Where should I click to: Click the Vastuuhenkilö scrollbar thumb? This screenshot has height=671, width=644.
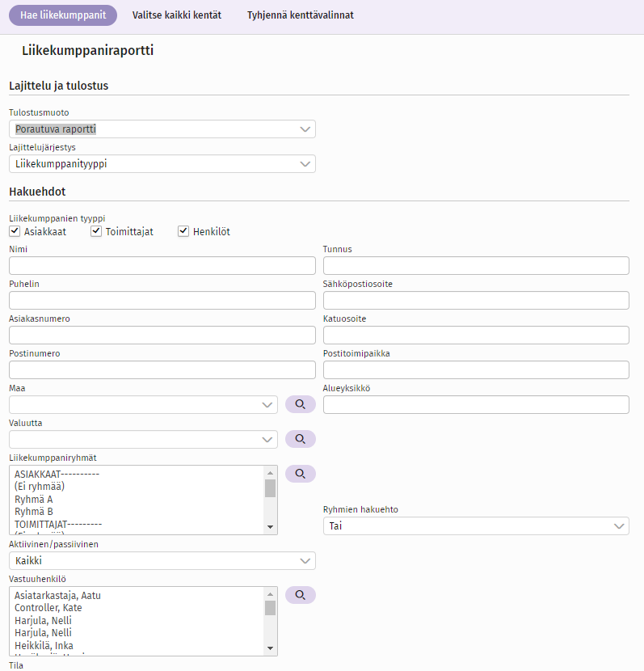point(270,608)
